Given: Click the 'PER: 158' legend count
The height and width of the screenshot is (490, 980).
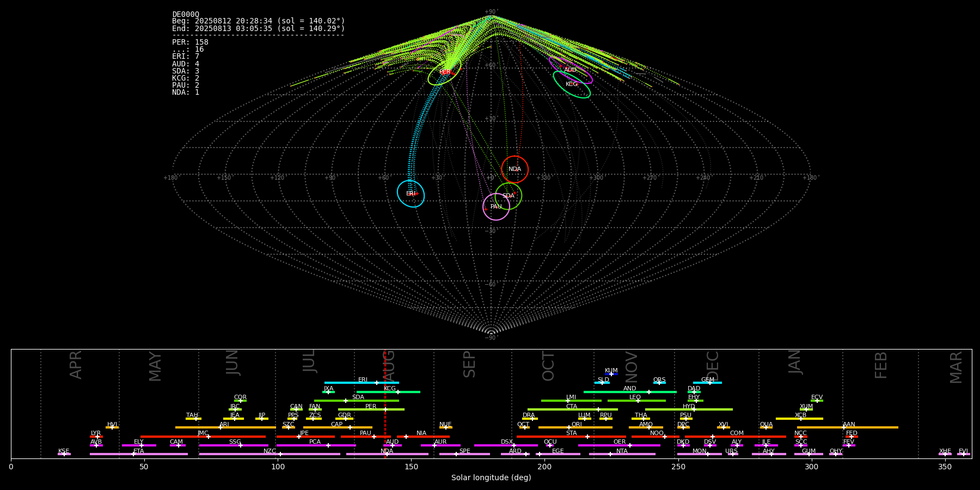Looking at the screenshot, I should [190, 42].
